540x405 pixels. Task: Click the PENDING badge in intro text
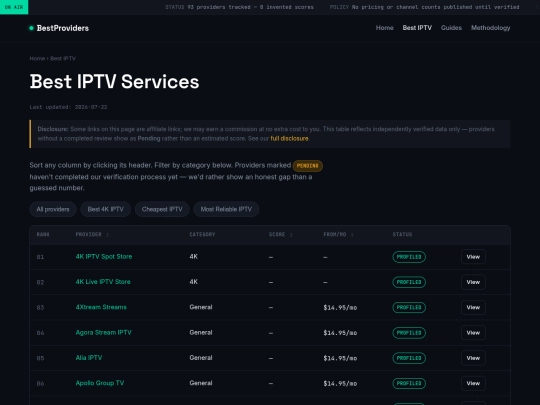click(x=308, y=166)
